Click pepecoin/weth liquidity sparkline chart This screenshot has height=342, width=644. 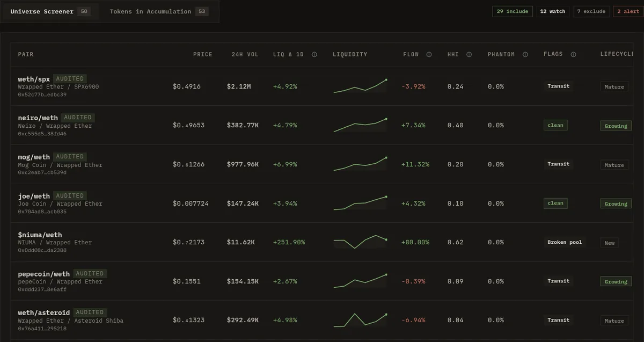pos(360,281)
